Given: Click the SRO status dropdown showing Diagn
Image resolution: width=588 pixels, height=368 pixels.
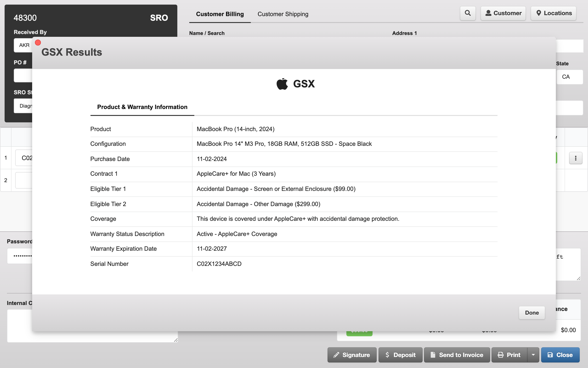Looking at the screenshot, I should point(23,106).
